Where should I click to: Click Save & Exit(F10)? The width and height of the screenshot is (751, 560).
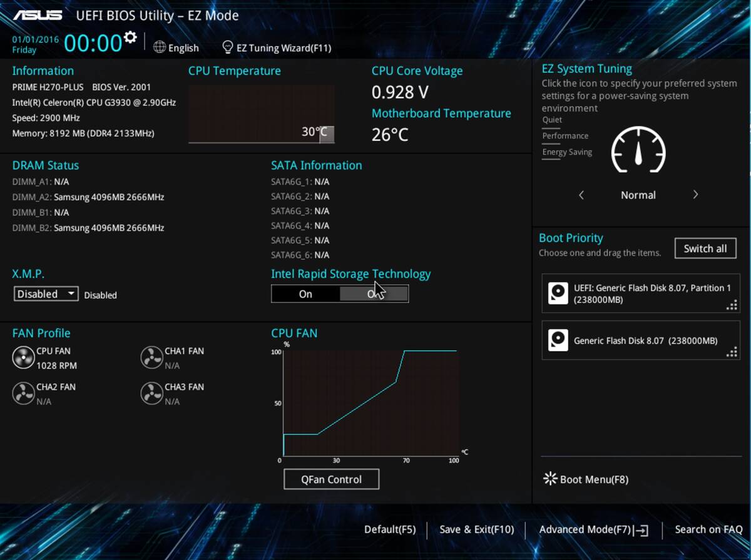(x=476, y=529)
